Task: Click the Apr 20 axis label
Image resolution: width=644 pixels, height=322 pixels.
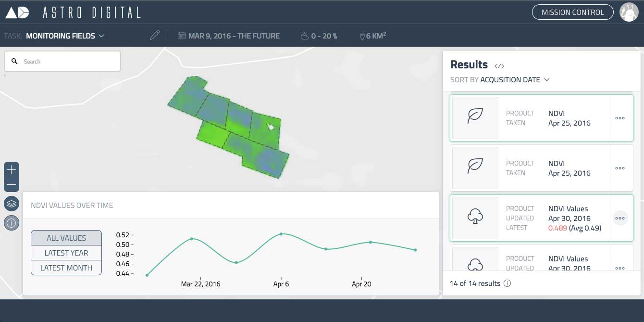Action: coord(361,284)
